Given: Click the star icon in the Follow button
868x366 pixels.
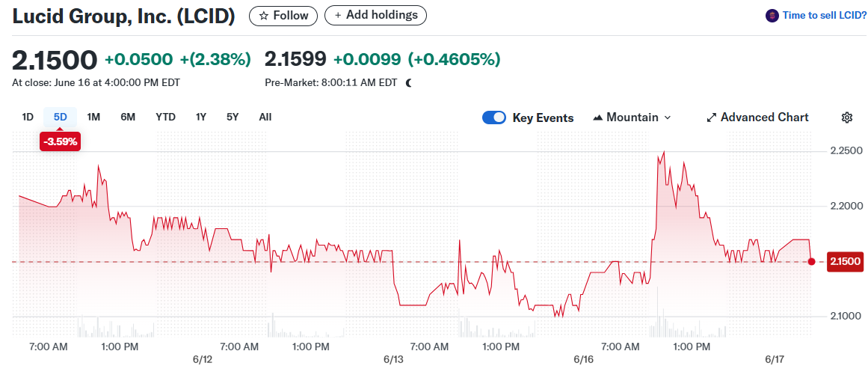Looking at the screenshot, I should 263,16.
